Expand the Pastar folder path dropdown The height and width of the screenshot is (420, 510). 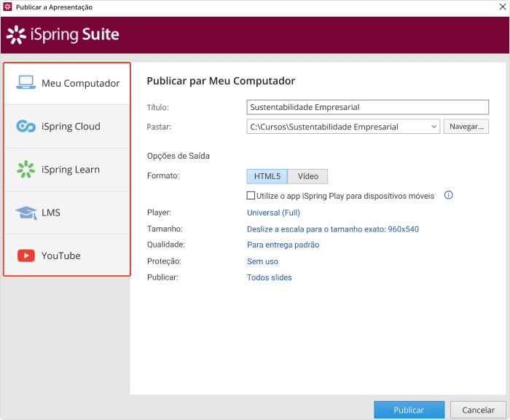point(433,127)
